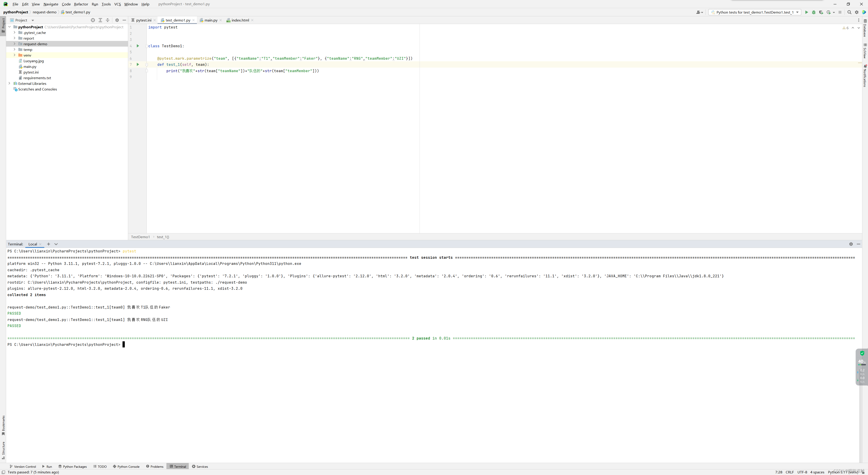The width and height of the screenshot is (868, 475).
Task: Open profile run options dropdown arrow
Action: (834, 12)
